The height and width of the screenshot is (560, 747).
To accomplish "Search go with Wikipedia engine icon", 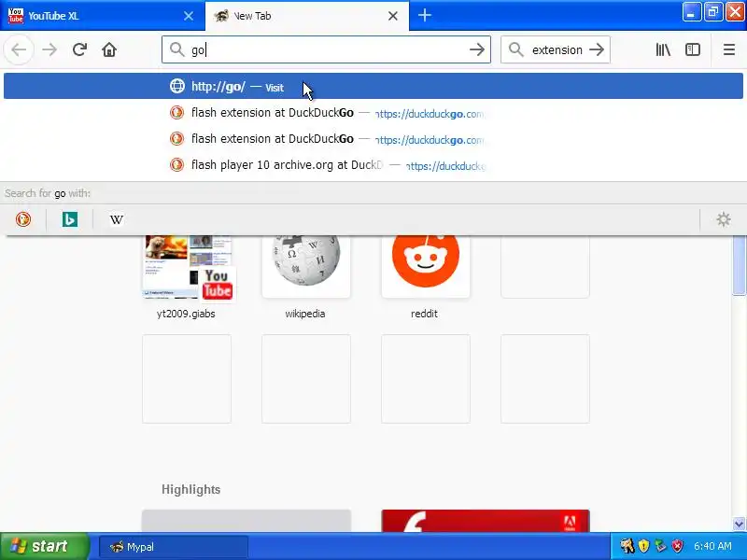I will point(116,219).
